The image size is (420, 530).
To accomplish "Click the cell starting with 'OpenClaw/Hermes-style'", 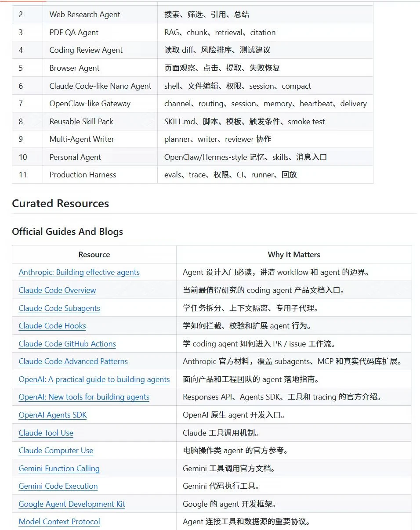I will pyautogui.click(x=265, y=157).
